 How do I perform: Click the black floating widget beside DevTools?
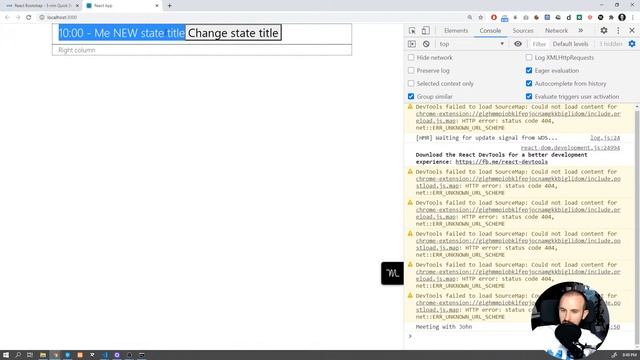(x=392, y=273)
